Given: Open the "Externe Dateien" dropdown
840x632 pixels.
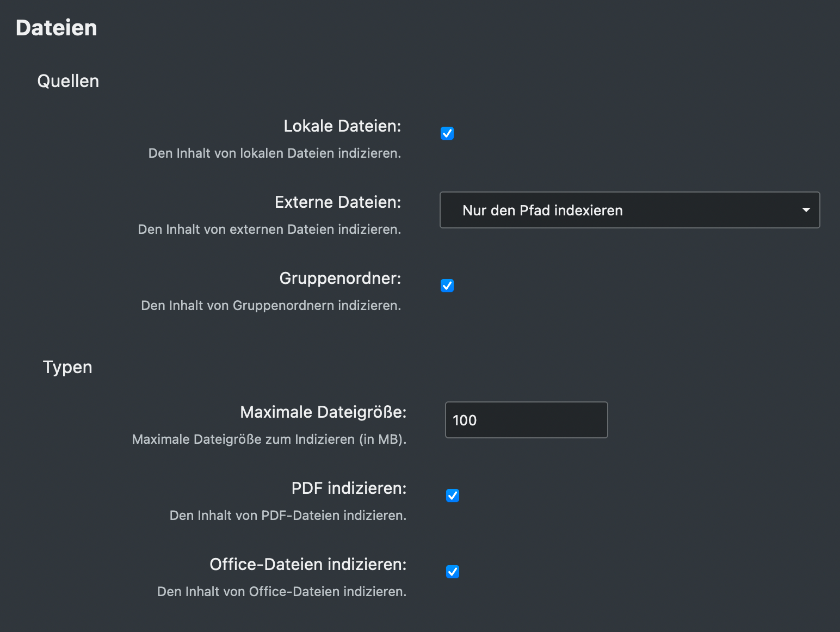Looking at the screenshot, I should (629, 210).
